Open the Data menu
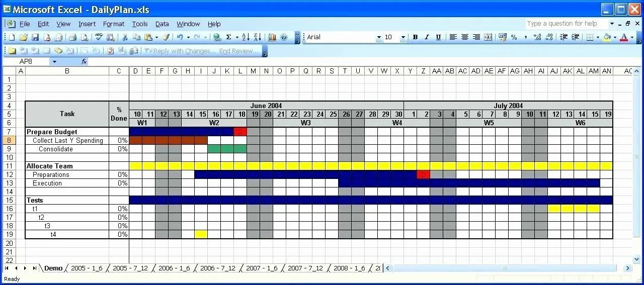The width and height of the screenshot is (644, 285). 162,24
